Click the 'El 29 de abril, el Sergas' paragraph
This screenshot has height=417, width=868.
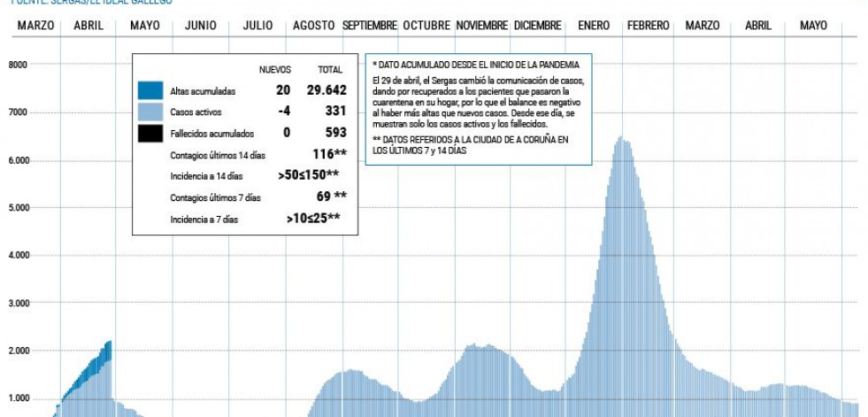(x=479, y=103)
